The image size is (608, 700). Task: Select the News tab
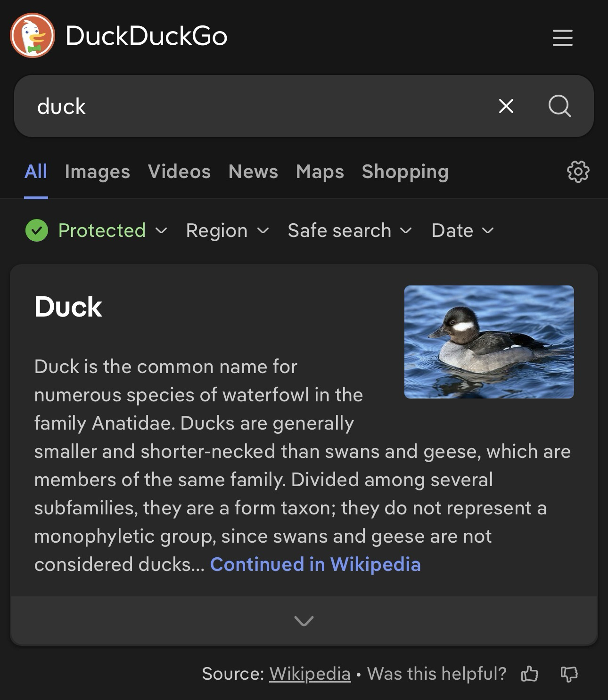pos(253,171)
